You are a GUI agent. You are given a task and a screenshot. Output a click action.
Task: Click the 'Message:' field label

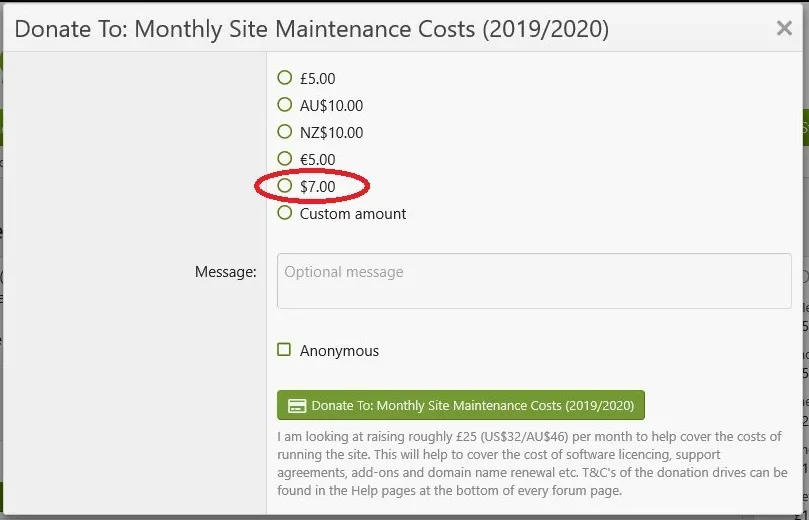(226, 271)
